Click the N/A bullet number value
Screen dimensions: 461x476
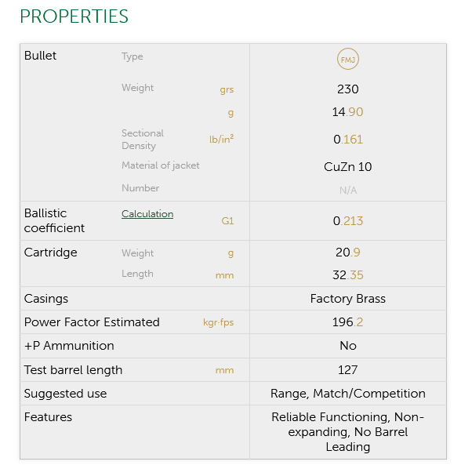click(348, 191)
